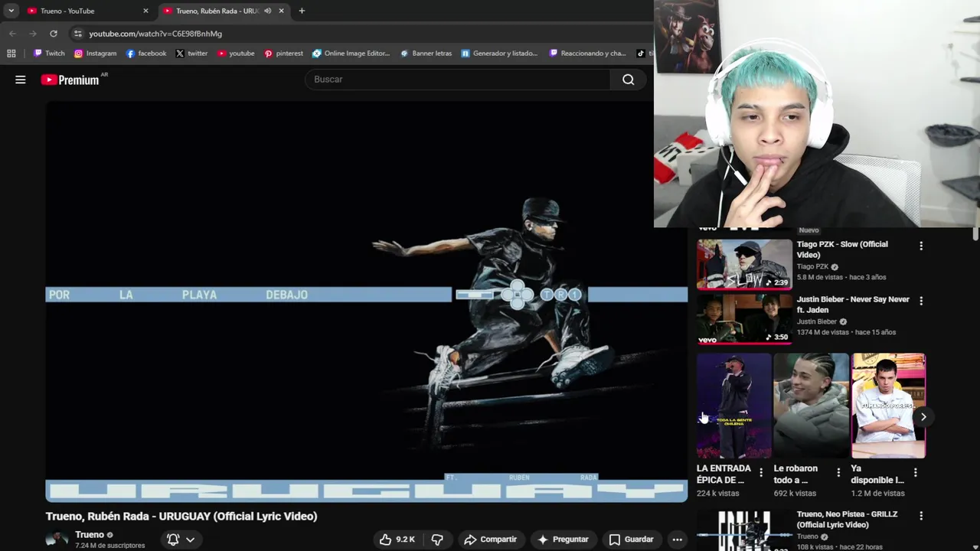
Task: Open the Instagram bookmark
Action: (x=95, y=54)
